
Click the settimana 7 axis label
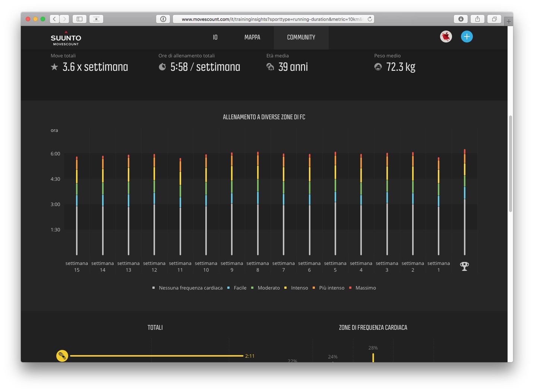click(x=284, y=266)
